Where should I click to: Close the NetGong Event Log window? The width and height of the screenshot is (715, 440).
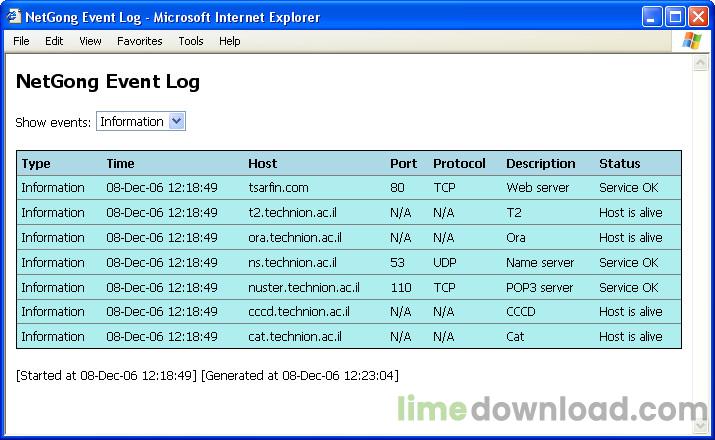(698, 17)
